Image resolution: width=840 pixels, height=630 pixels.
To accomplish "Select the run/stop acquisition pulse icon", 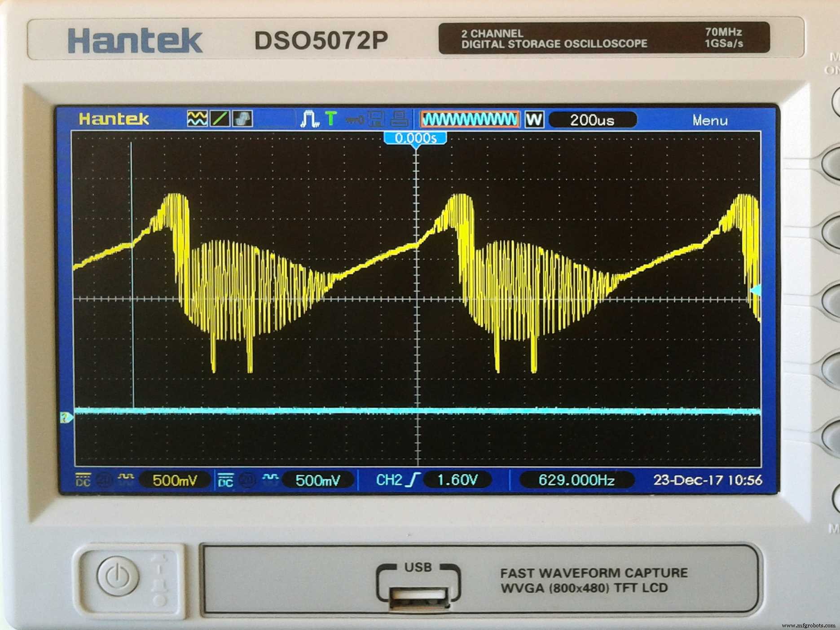I will pyautogui.click(x=309, y=119).
